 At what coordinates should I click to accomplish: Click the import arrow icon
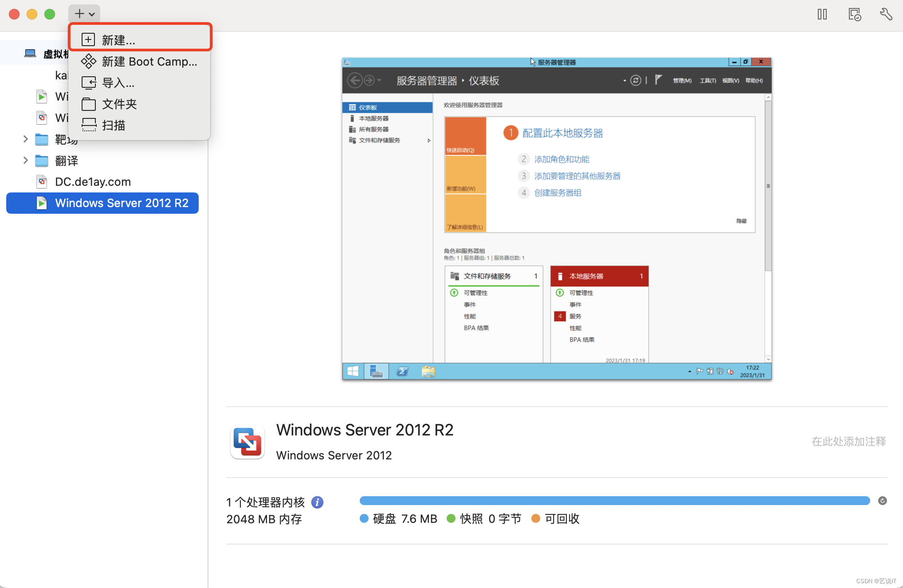[x=89, y=82]
